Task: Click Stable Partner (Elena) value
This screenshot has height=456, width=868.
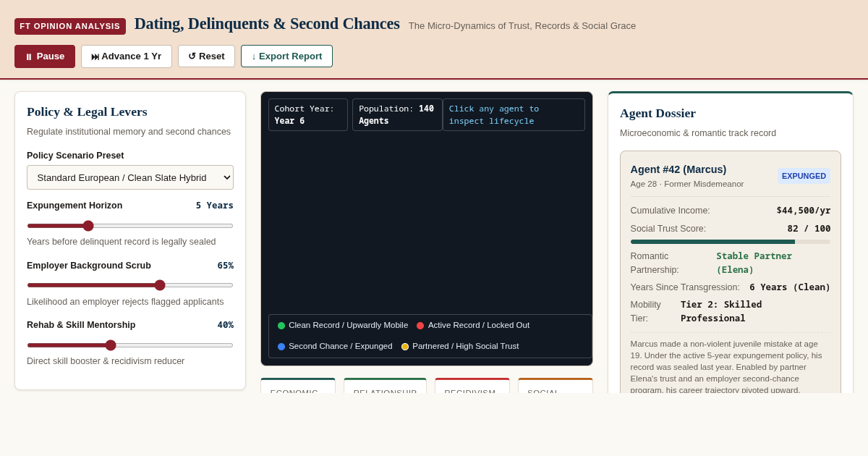Action: (754, 263)
